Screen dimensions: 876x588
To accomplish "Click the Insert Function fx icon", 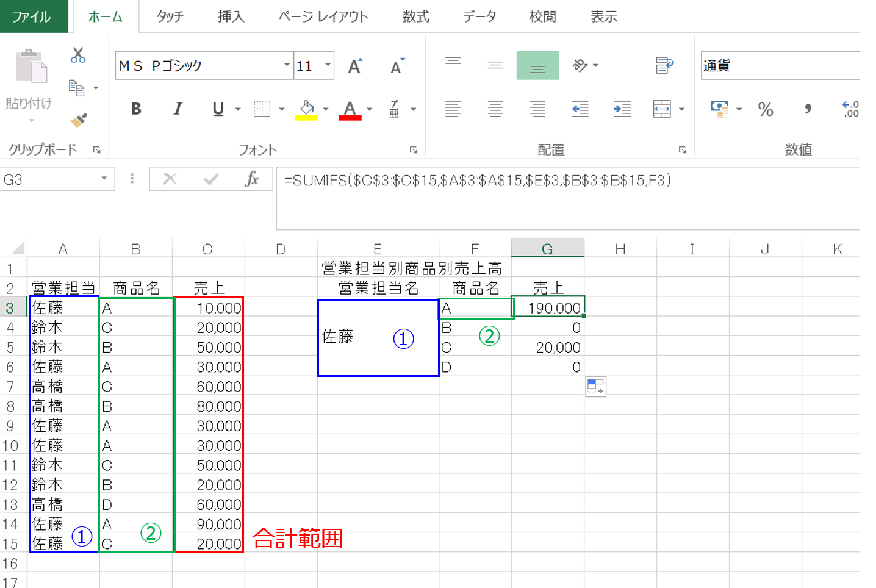I will [x=251, y=179].
